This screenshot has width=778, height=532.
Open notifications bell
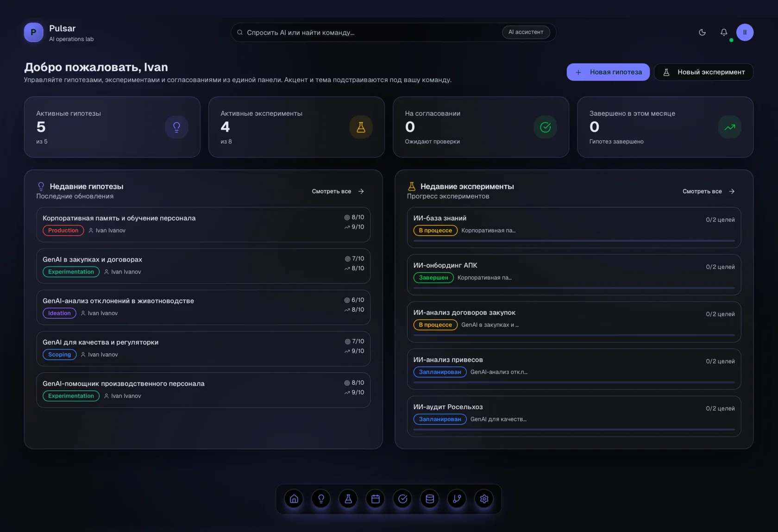click(x=724, y=32)
